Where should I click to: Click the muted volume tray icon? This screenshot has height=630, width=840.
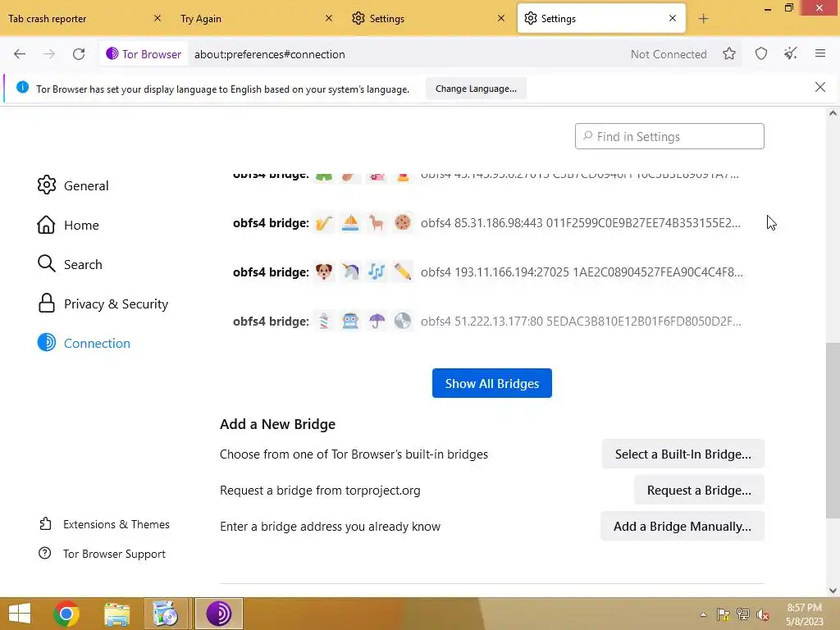[763, 614]
